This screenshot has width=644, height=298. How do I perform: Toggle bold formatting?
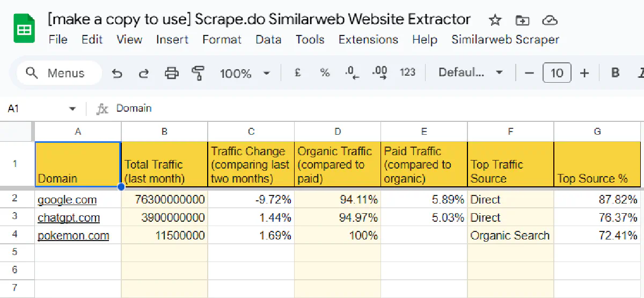click(x=616, y=73)
